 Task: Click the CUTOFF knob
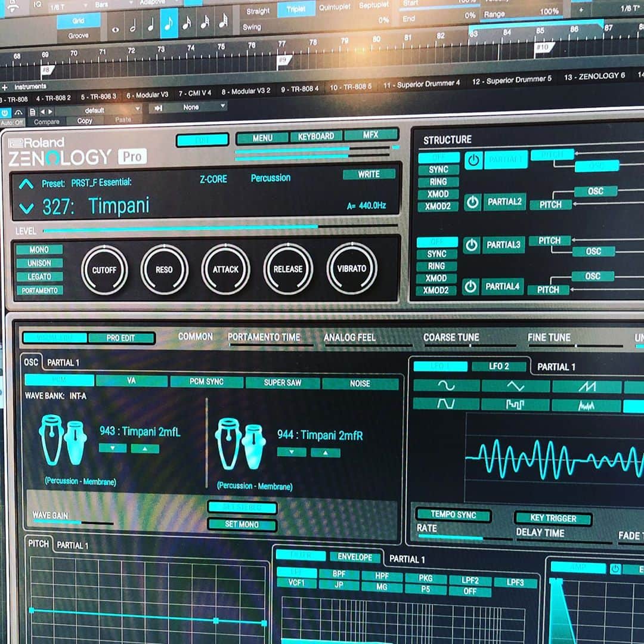click(x=104, y=270)
